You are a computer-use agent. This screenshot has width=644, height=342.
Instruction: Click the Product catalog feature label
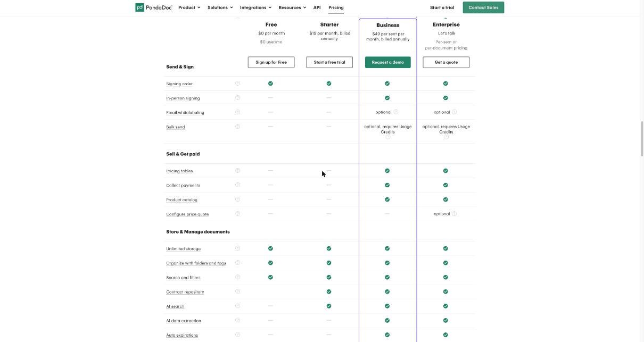[181, 199]
